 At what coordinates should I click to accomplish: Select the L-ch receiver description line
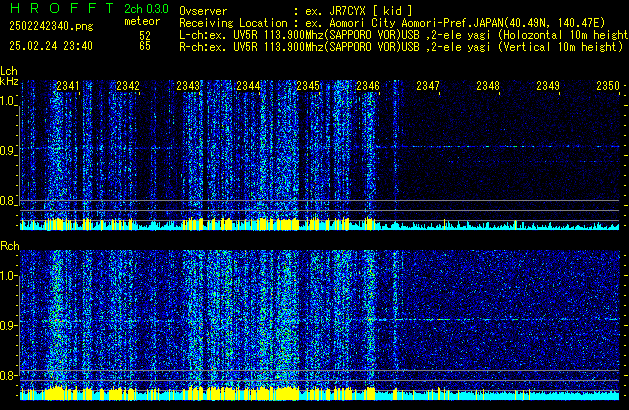point(404,35)
